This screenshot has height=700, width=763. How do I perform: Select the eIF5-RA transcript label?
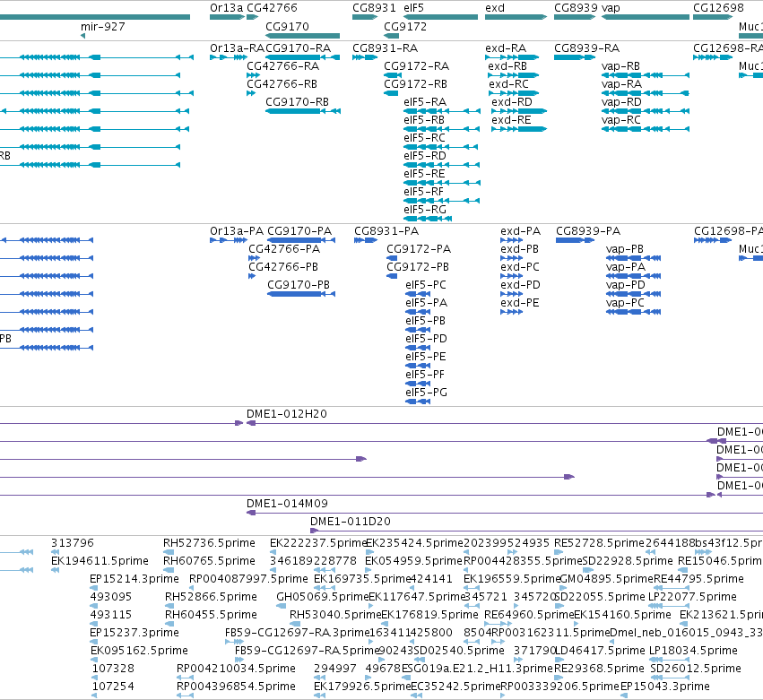coord(425,102)
